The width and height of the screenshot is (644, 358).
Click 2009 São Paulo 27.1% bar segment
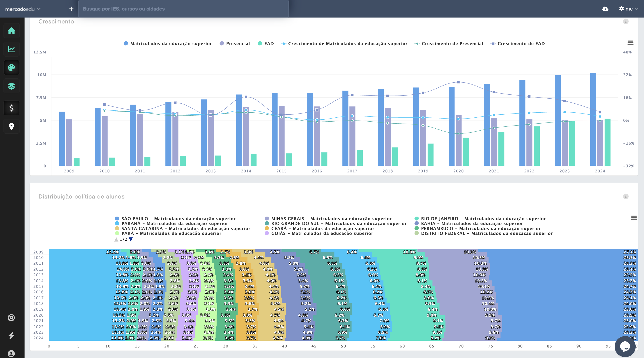coord(558,252)
